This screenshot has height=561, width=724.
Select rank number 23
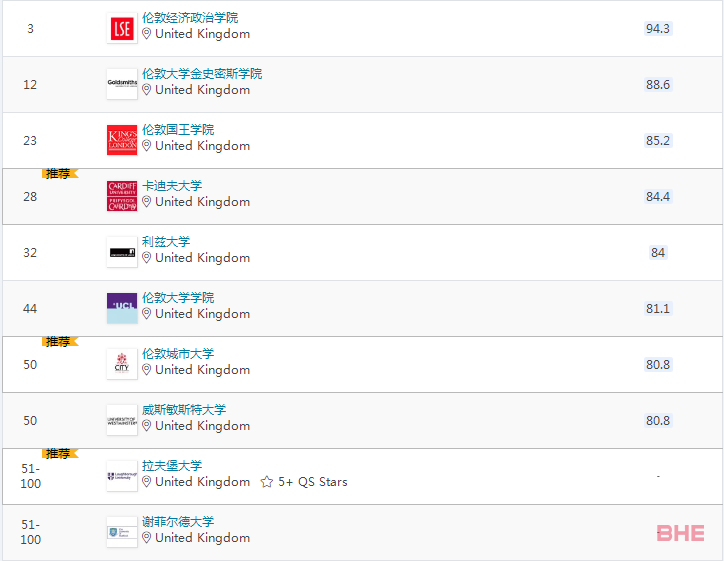pyautogui.click(x=30, y=140)
